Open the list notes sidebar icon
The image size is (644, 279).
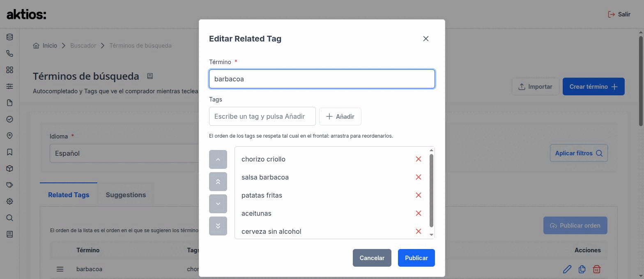click(x=9, y=234)
